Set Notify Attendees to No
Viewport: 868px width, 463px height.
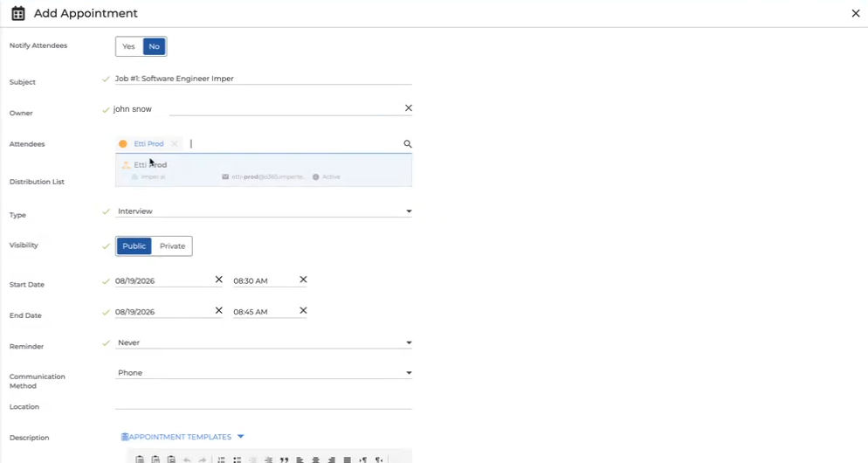[x=155, y=46]
